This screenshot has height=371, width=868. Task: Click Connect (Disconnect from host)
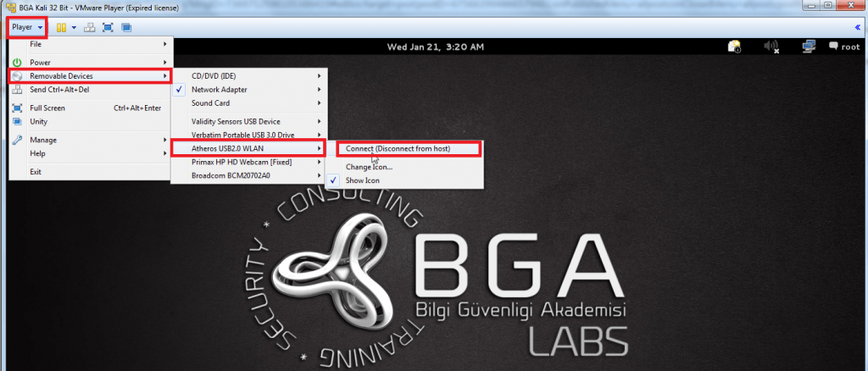click(x=409, y=149)
